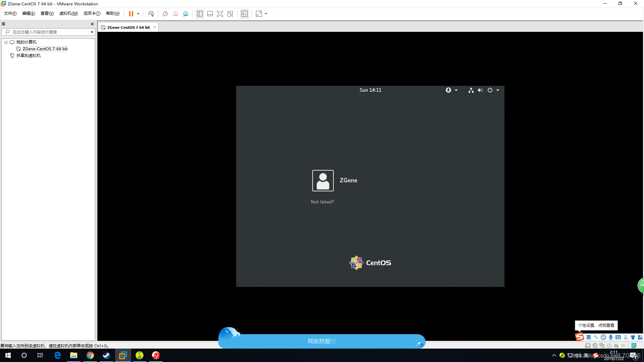Viewport: 644px width, 362px height.
Task: Switch to ZGene-CentOS 7 64 bit tab
Action: (128, 27)
